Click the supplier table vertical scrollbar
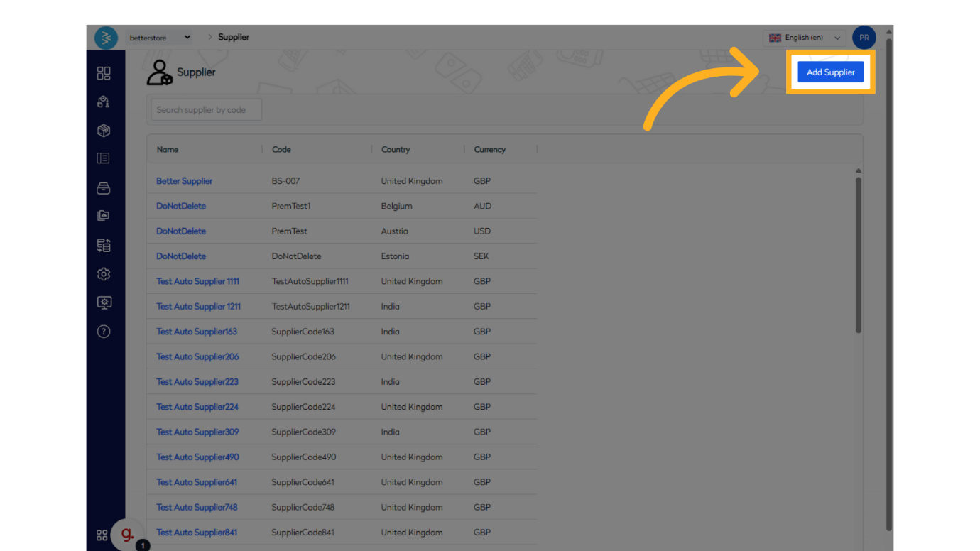Viewport: 980px width, 551px height. pos(858,256)
